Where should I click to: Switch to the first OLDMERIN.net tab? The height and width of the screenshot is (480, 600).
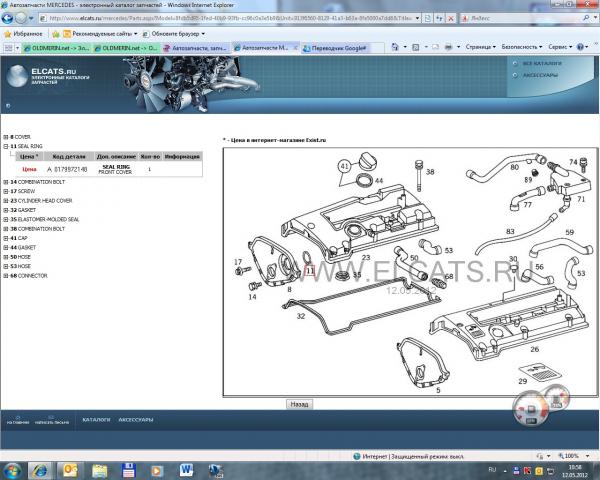(x=56, y=48)
